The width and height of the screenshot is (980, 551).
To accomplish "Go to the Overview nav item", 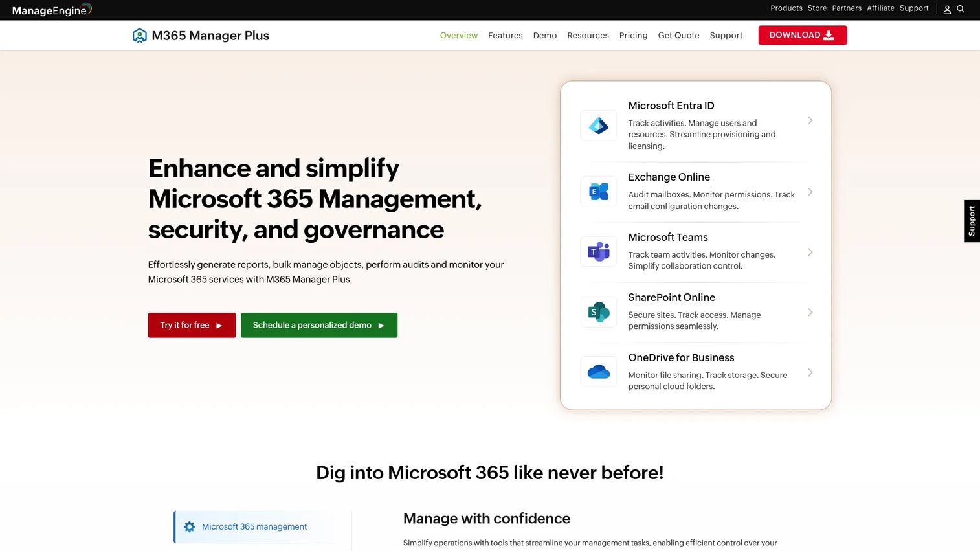I will pos(459,36).
